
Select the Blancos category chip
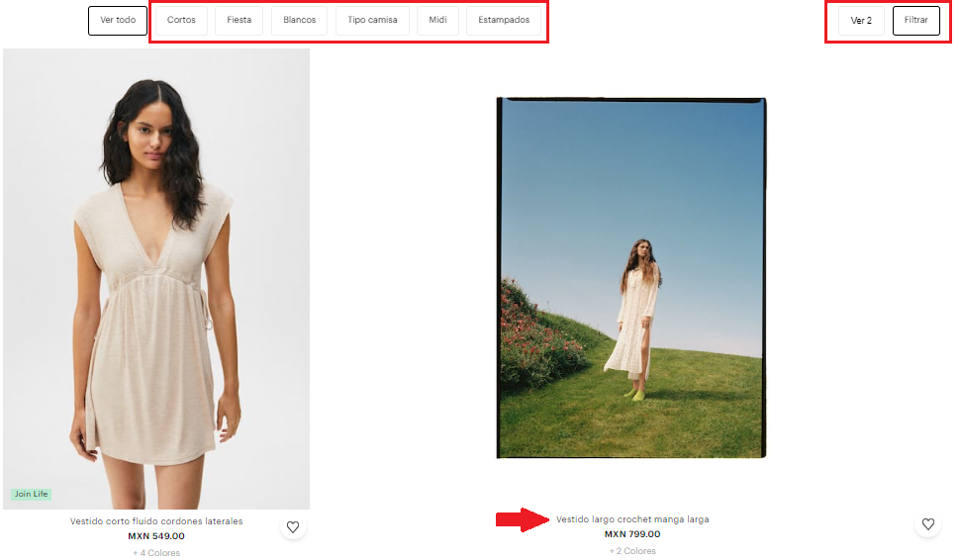coord(299,21)
